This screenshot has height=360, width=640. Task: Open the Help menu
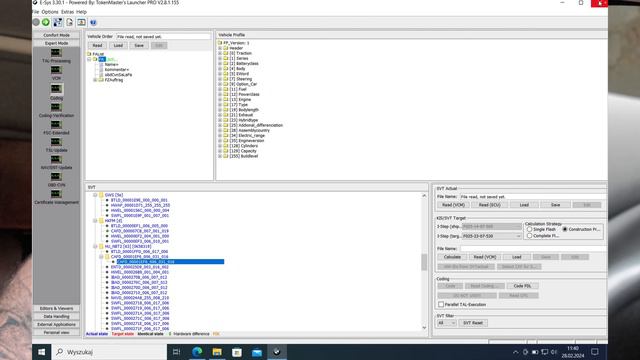[82, 12]
